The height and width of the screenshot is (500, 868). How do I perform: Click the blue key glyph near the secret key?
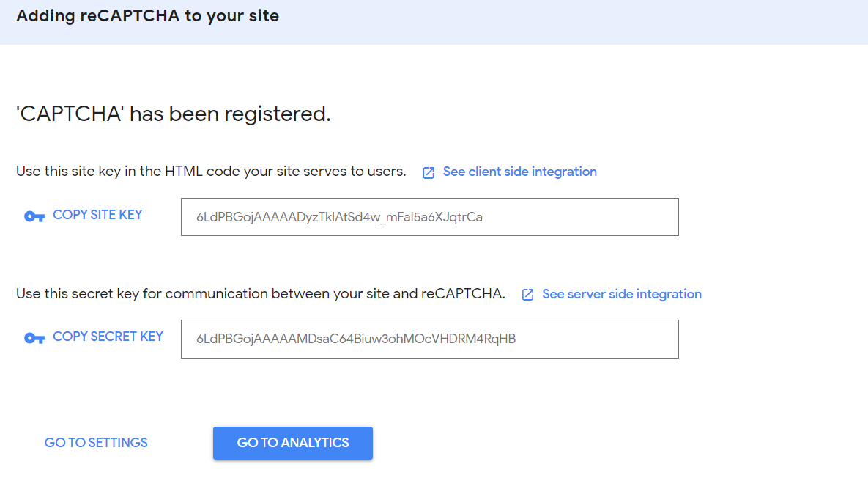coord(33,337)
